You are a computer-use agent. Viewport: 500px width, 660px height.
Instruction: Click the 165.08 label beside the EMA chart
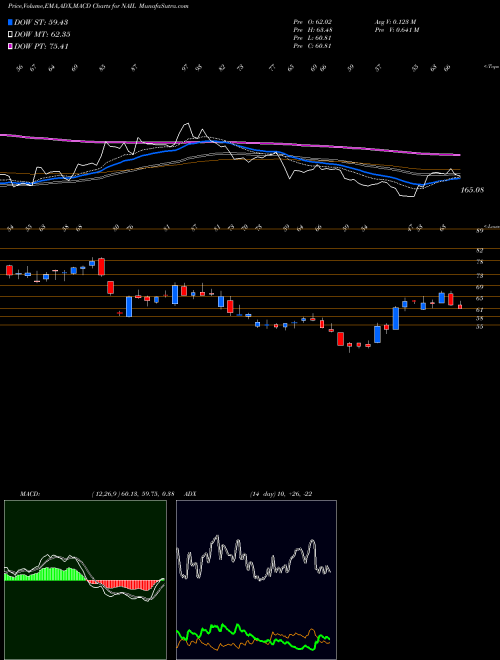(x=472, y=190)
